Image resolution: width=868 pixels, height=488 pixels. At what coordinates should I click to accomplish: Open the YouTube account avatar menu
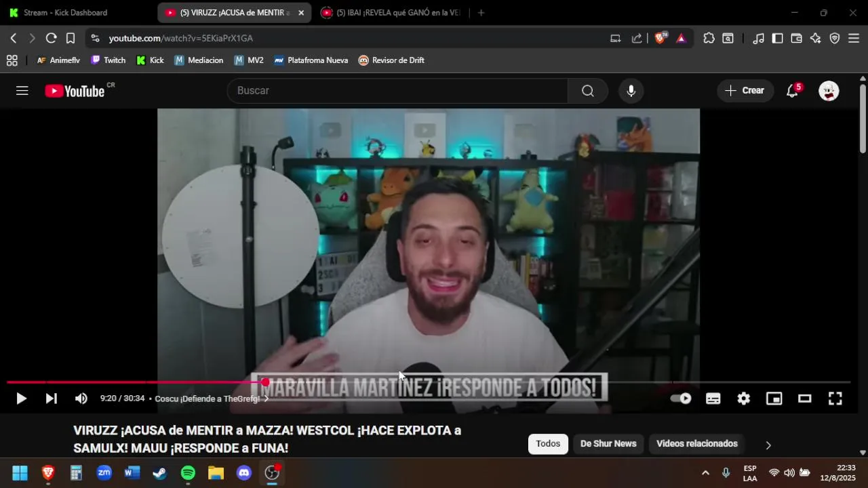829,91
